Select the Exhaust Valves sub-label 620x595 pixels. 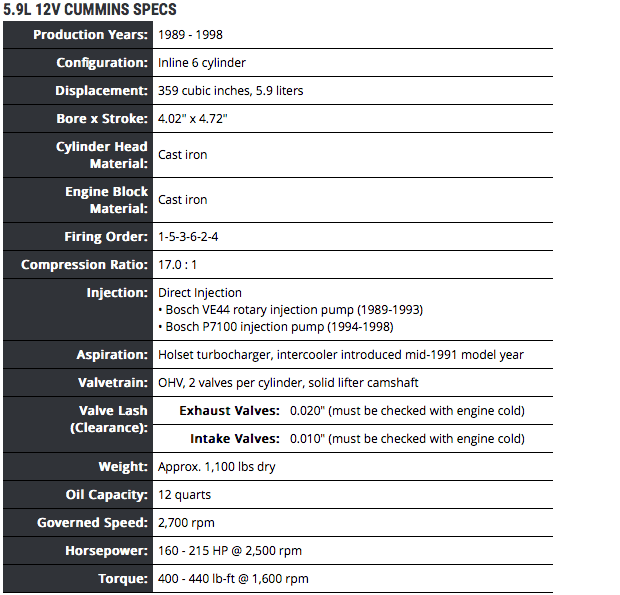[230, 411]
